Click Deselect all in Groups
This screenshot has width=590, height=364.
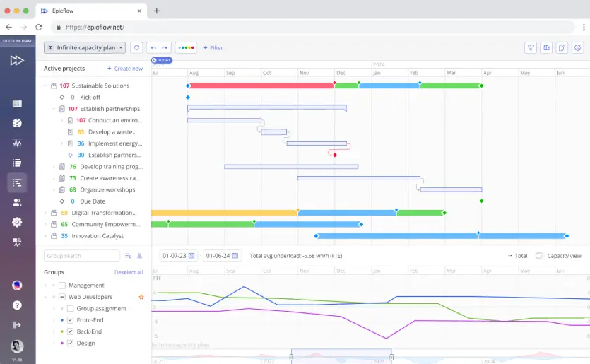[x=129, y=272]
